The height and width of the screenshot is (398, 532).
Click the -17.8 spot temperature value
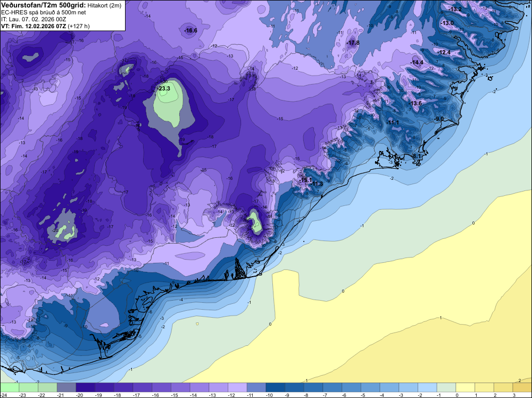click(x=353, y=43)
